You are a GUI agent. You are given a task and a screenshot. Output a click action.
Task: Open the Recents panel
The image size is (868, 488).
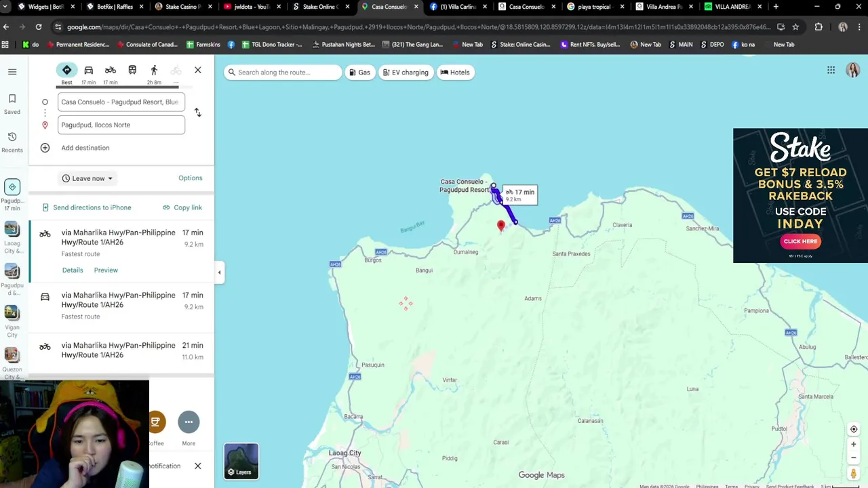[x=12, y=142]
